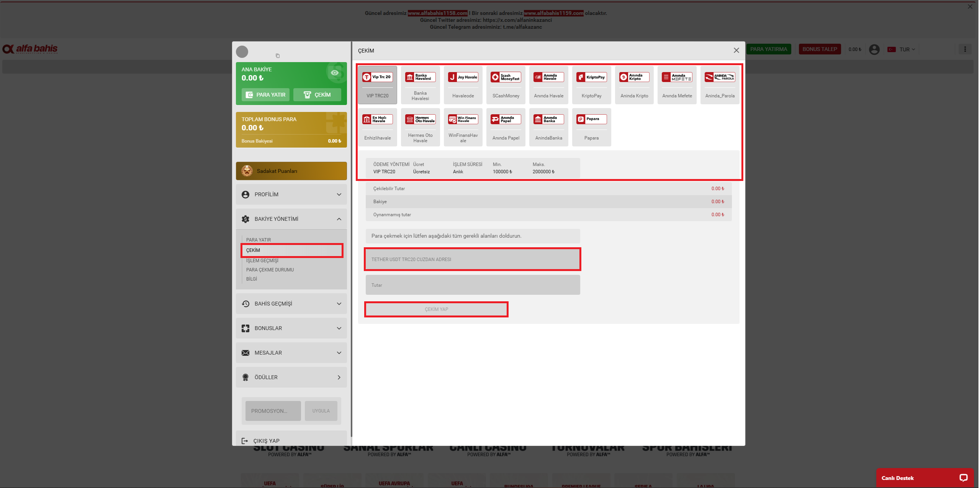This screenshot has height=488, width=980.
Task: Click the Bonus Bakiyesi row
Action: 291,141
